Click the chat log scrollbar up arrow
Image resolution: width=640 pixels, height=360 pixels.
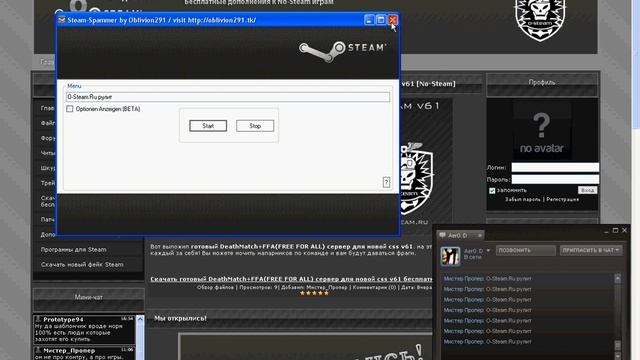618,278
